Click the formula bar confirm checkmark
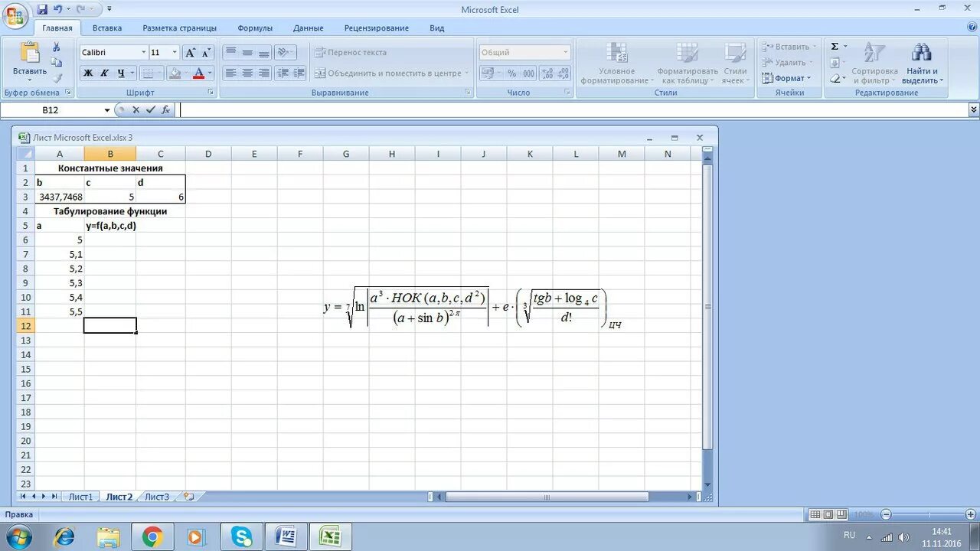 coord(151,110)
